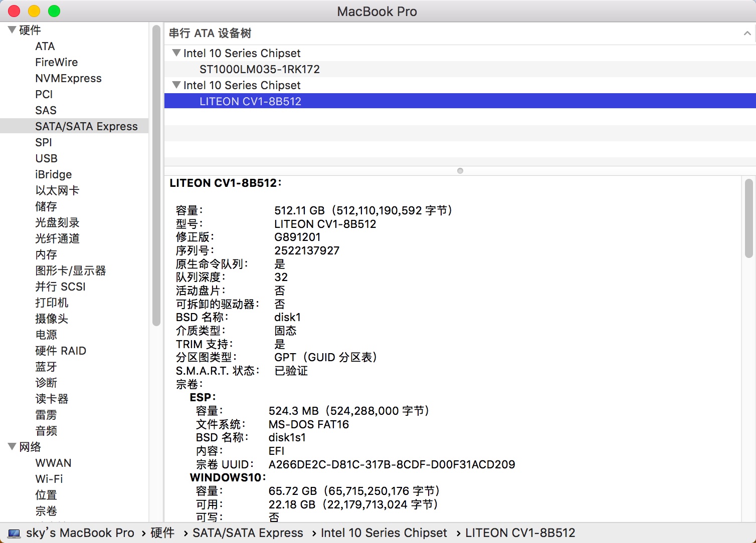This screenshot has height=543, width=756.
Task: Click the green zoom window button
Action: (x=54, y=11)
